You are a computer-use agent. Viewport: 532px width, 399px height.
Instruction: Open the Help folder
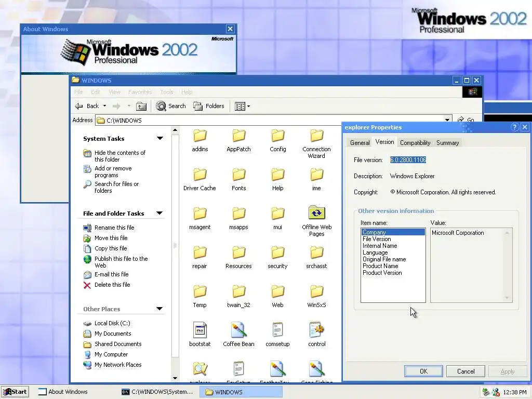(277, 179)
